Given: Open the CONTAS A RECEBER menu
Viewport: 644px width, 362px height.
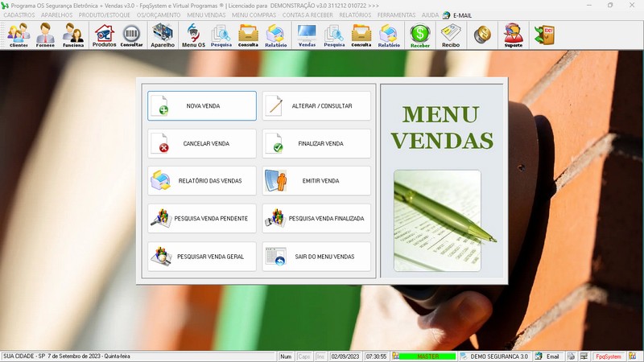Looking at the screenshot, I should pyautogui.click(x=308, y=15).
